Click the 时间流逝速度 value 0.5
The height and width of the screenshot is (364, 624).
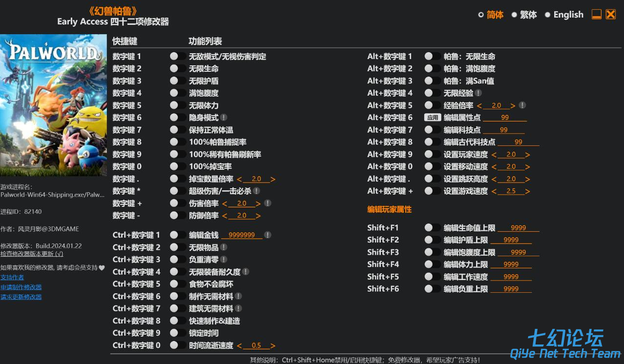(x=256, y=345)
